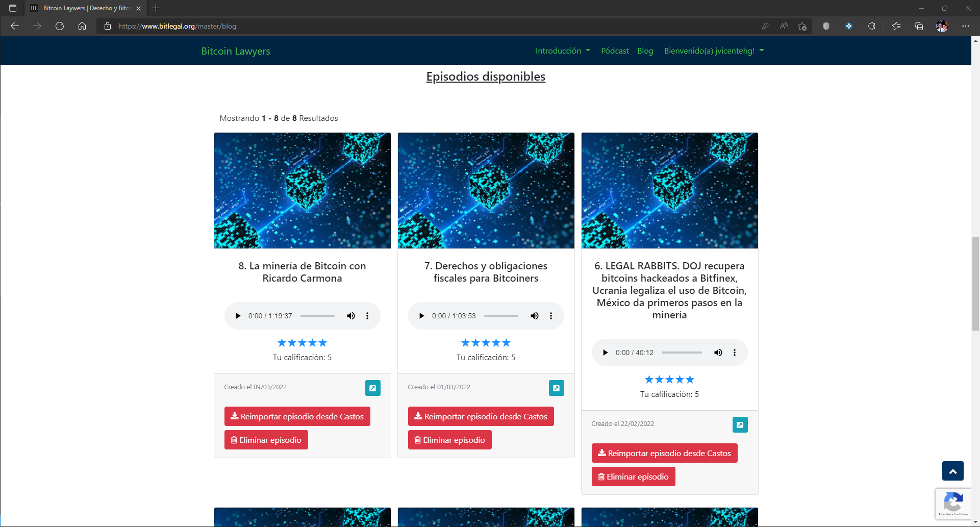Screen dimensions: 980x527
Task: Open saved passwords key icon
Action: [765, 26]
